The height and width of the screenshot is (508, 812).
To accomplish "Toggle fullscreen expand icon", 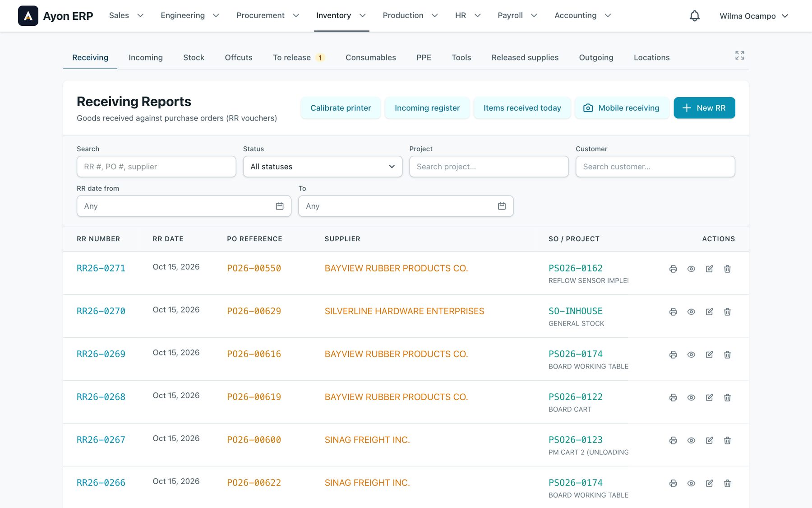I will (740, 56).
